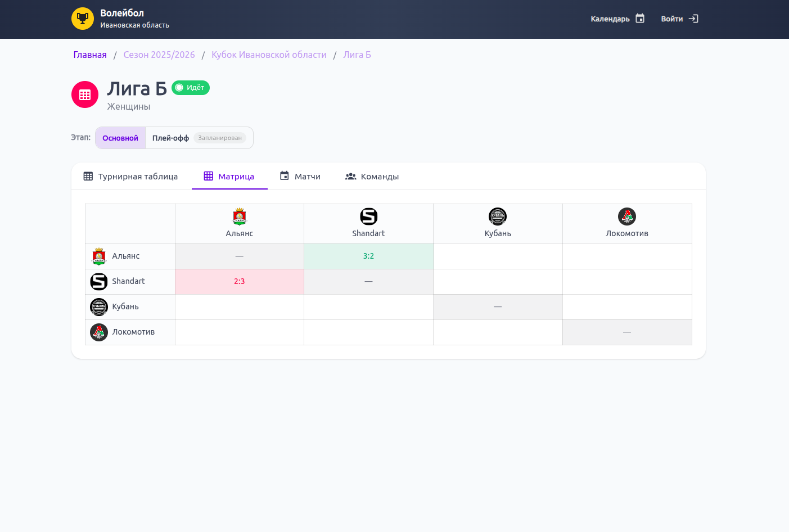The height and width of the screenshot is (532, 789).
Task: Click the Локомотив logo in column header
Action: click(627, 217)
